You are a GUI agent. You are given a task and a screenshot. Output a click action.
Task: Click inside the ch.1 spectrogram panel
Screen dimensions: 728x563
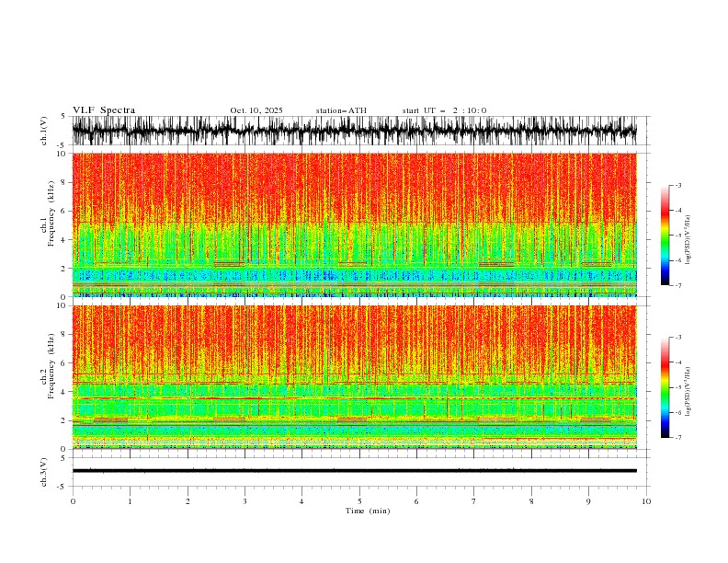(354, 224)
